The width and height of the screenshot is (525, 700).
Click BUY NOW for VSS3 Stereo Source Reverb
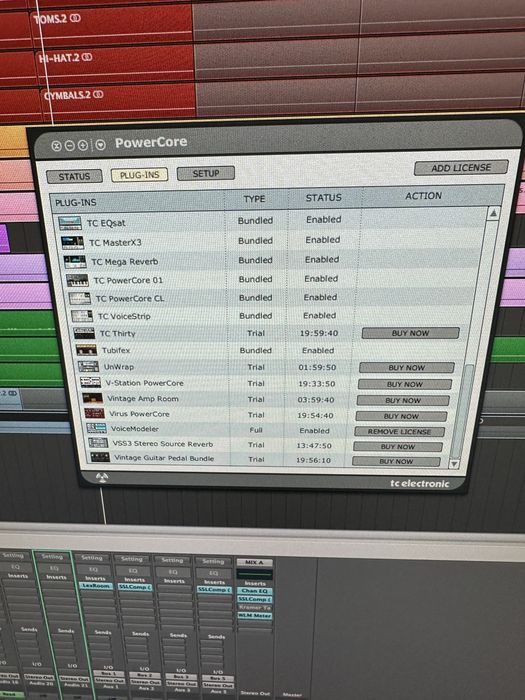tap(398, 446)
